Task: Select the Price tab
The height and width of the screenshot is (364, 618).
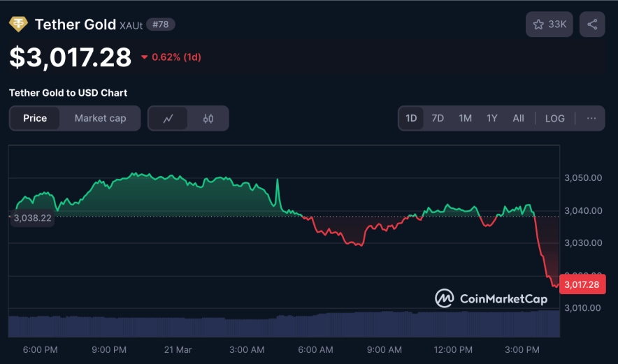Action: [x=35, y=119]
